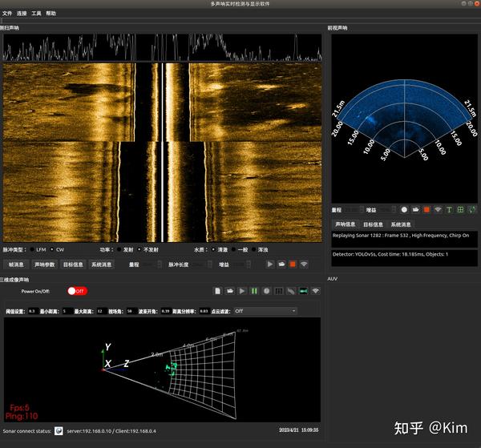Select the LFM pulse type radio button

38,249
